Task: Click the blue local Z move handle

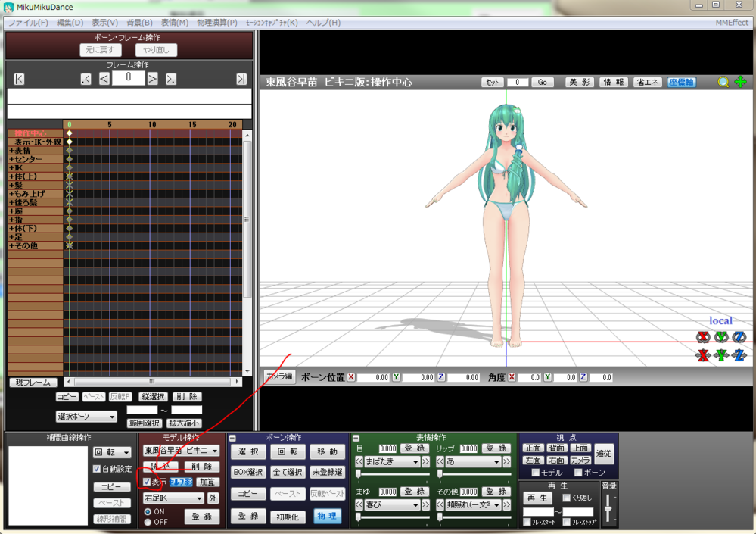Action: 739,355
